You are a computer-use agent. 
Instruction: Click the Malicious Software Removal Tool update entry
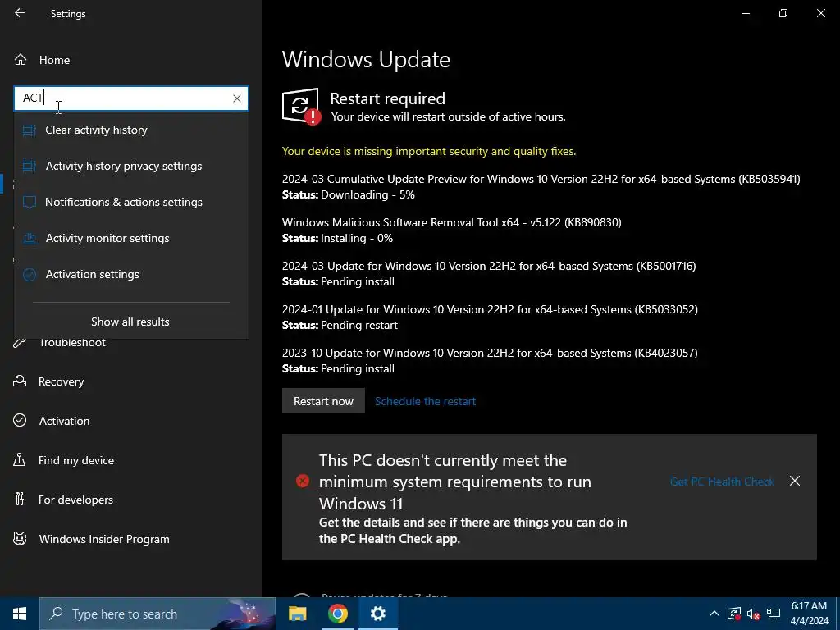tap(452, 222)
